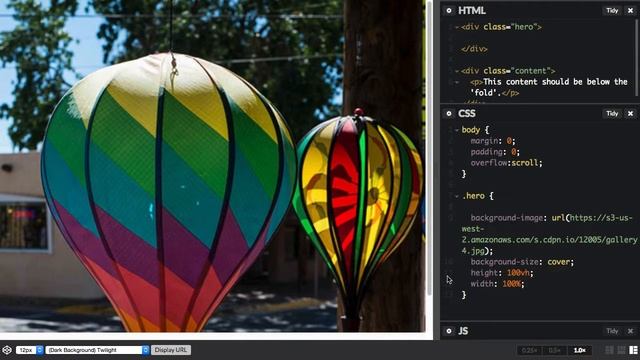Set preview zoom to 1.0x
Screen dimensions: 640x360
580,350
